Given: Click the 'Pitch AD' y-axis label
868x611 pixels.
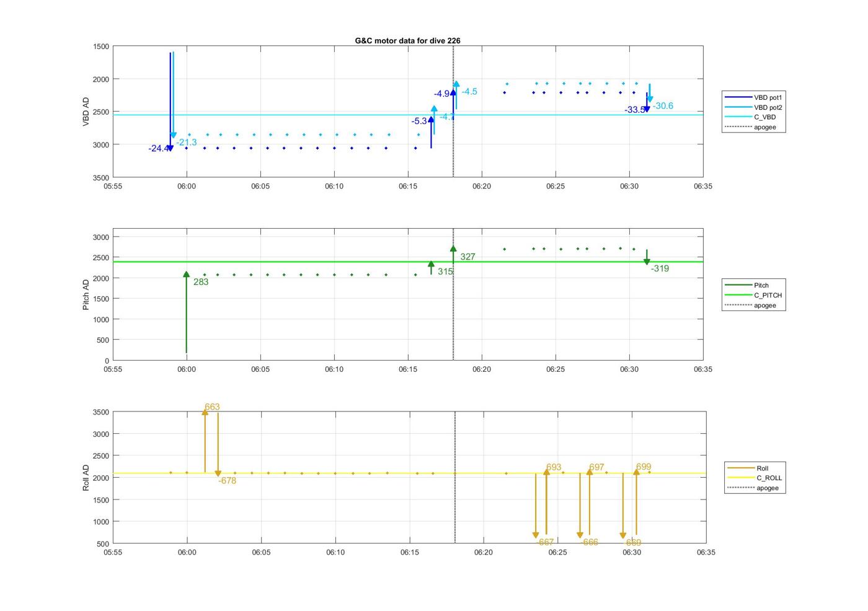Looking at the screenshot, I should point(86,294).
